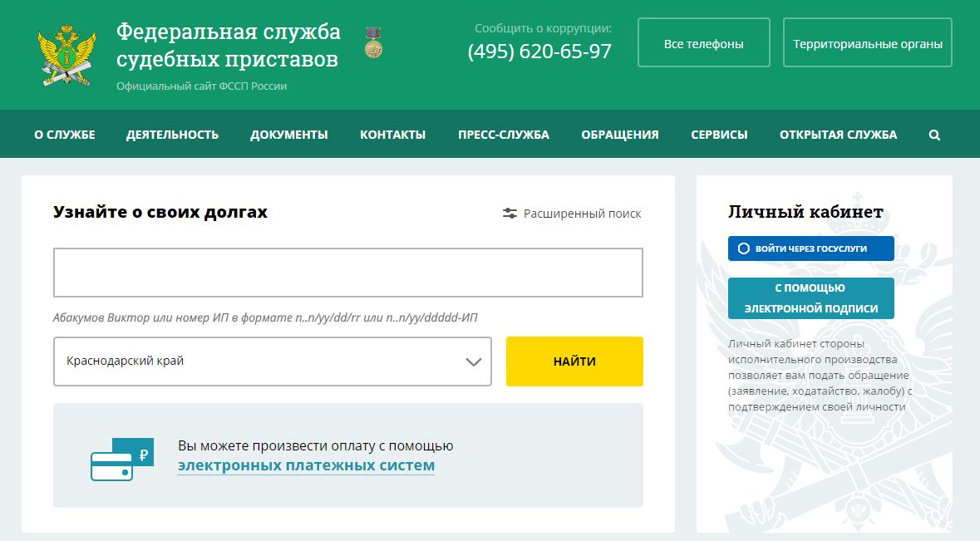The width and height of the screenshot is (980, 541).
Task: Click the Личный кабинет heading
Action: [x=805, y=212]
